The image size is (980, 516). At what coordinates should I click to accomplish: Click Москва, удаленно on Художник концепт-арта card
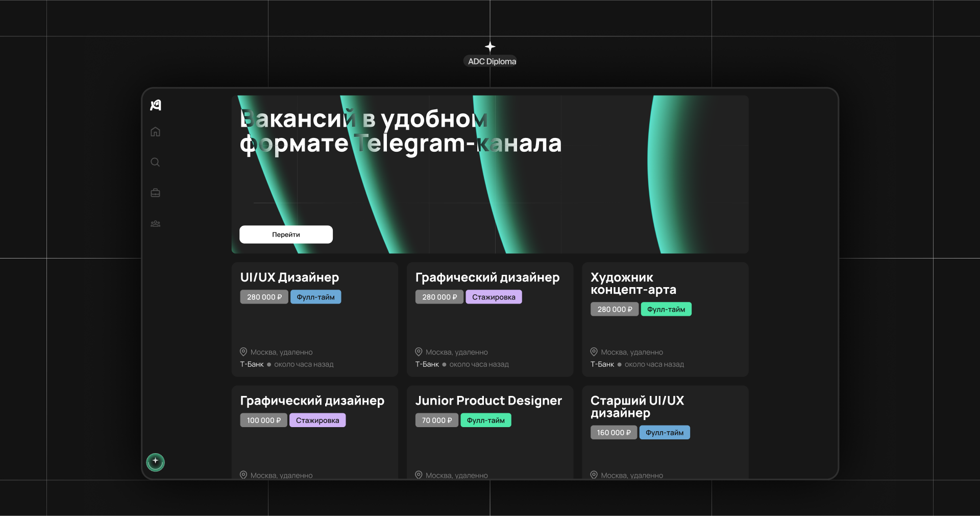click(x=632, y=352)
